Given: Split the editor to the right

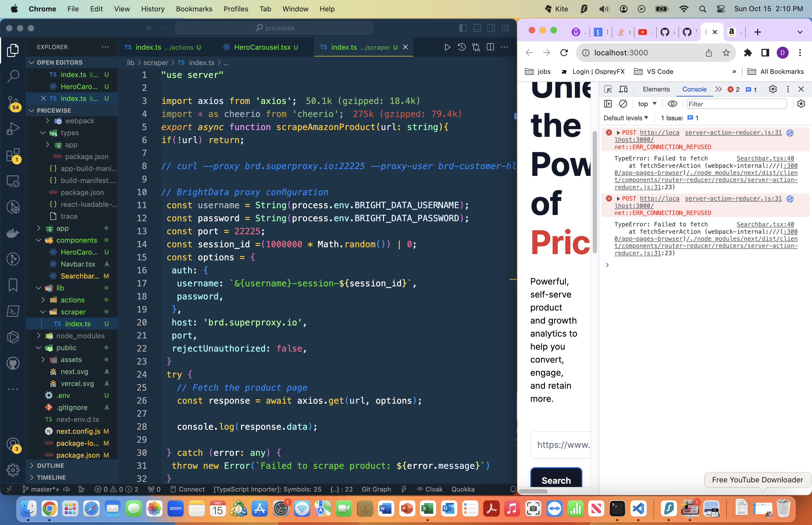Looking at the screenshot, I should pyautogui.click(x=490, y=48).
